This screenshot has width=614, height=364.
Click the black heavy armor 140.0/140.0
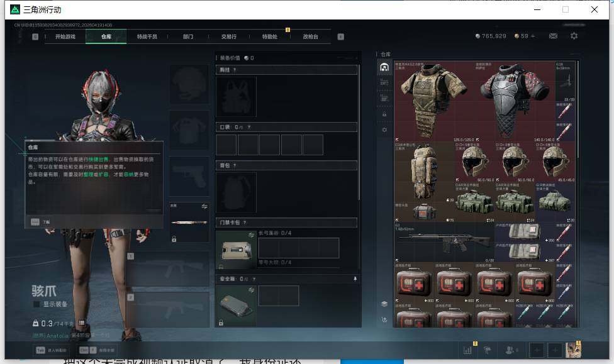click(x=515, y=101)
